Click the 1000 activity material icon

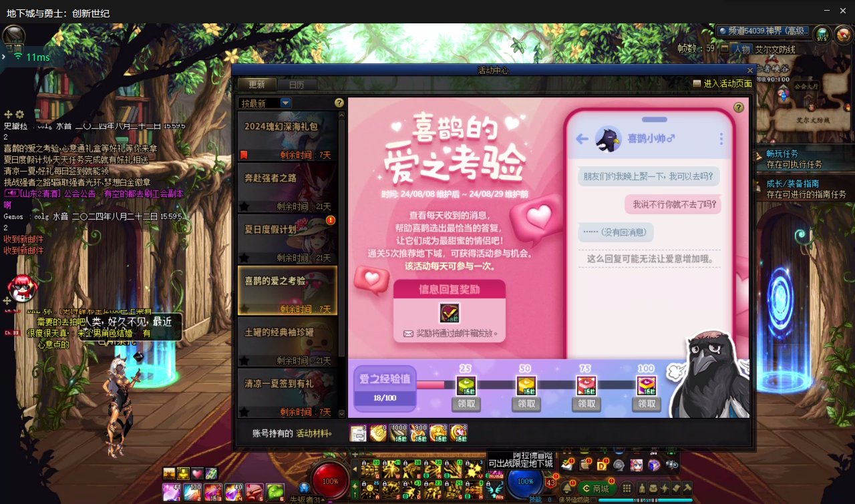[x=398, y=433]
